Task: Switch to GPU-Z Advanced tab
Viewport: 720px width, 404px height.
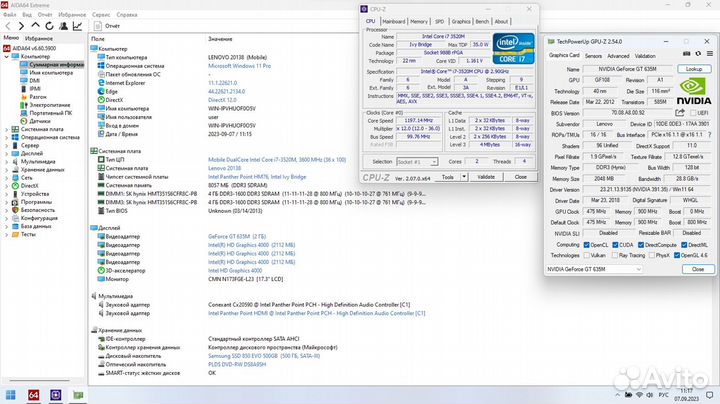Action: (x=618, y=56)
